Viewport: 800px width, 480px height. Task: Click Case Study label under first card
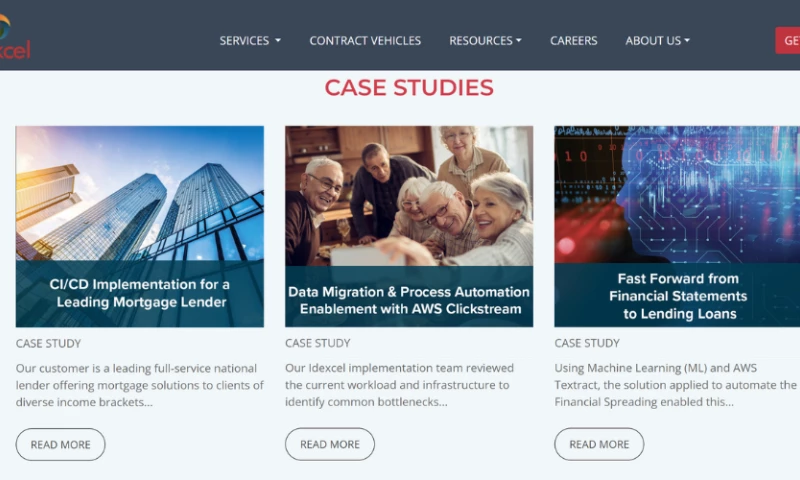tap(48, 343)
